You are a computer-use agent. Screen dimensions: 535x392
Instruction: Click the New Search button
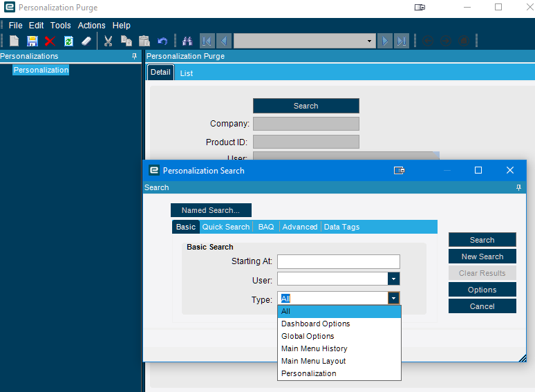tap(482, 256)
